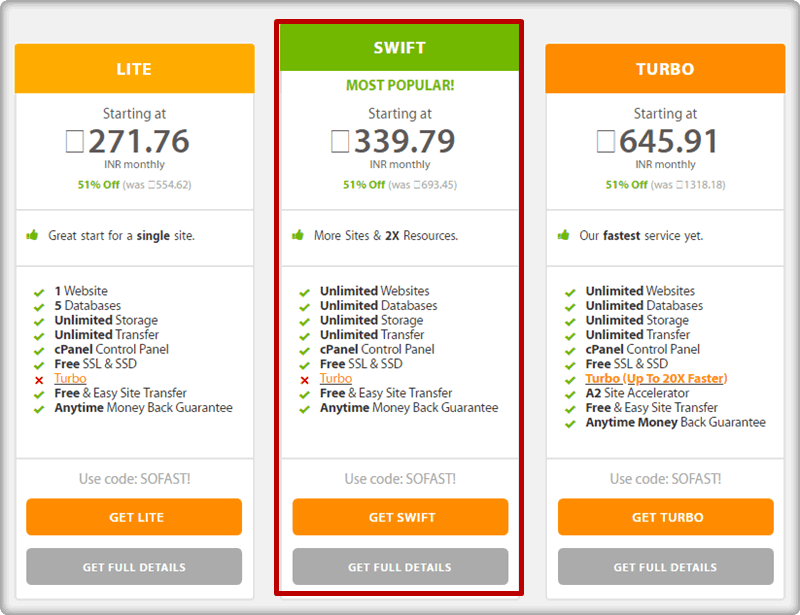Open full details for Lite plan
This screenshot has width=800, height=615.
(x=134, y=567)
